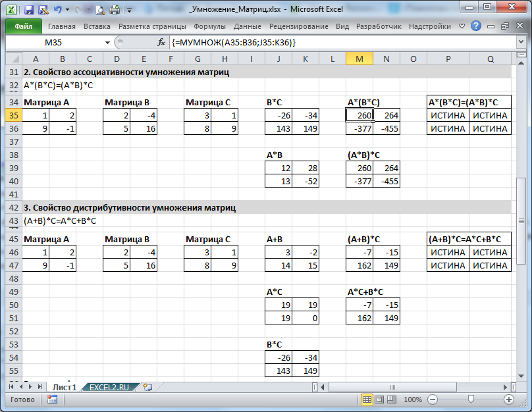532x412 pixels.
Task: Go to first sheet tab navigation arrow
Action: pos(11,386)
